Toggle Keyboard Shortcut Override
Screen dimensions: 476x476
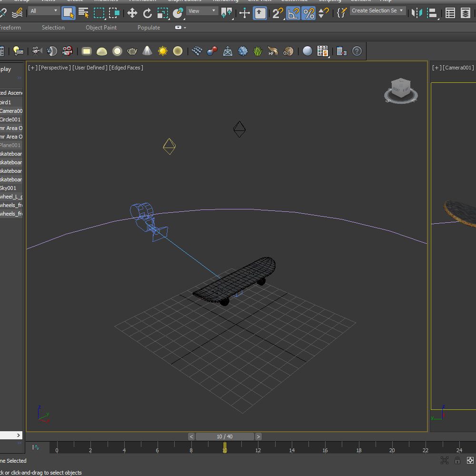[x=260, y=13]
